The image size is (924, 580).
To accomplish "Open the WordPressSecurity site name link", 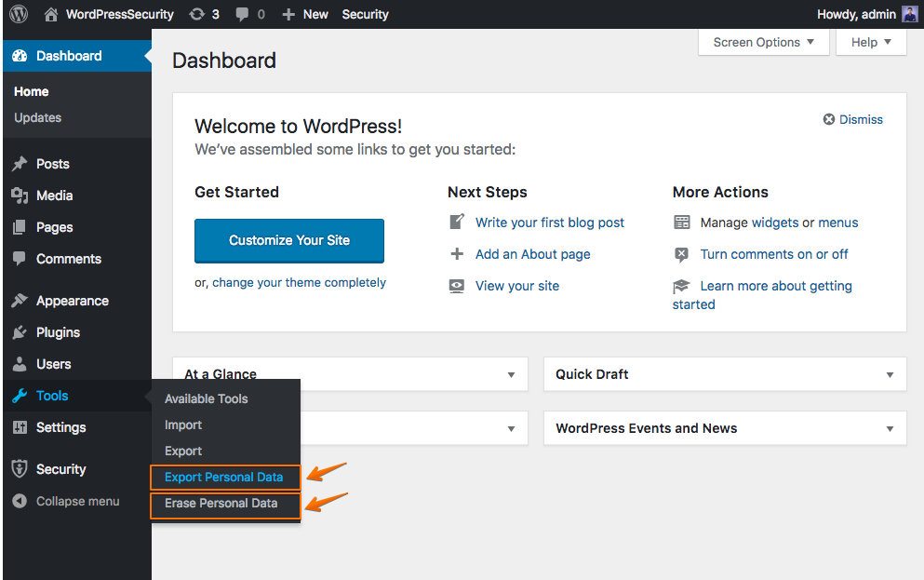I will click(x=120, y=14).
